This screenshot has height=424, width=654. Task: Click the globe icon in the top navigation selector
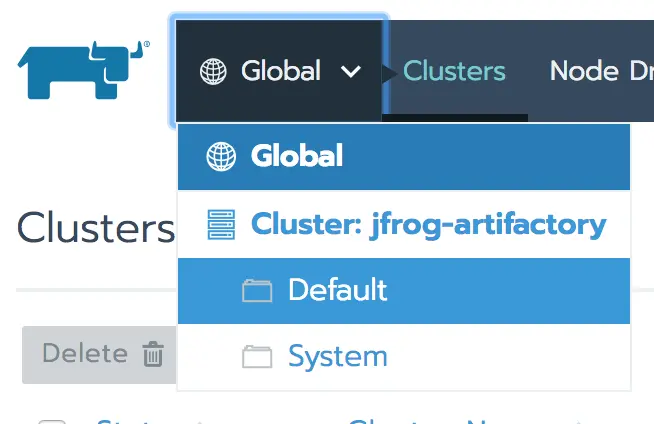click(x=213, y=71)
